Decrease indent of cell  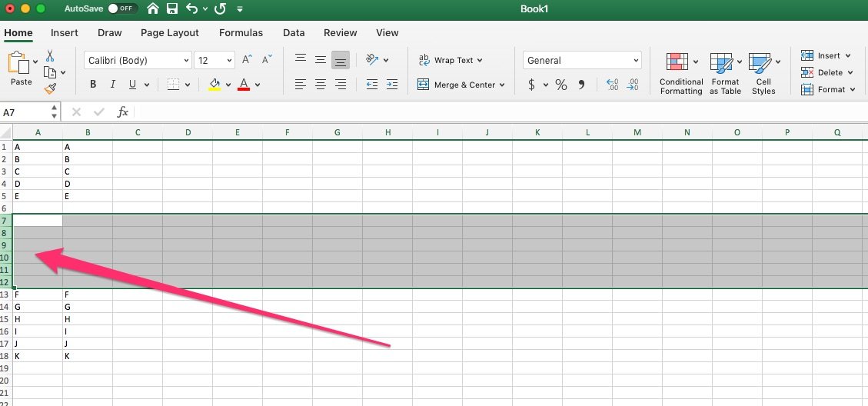372,84
